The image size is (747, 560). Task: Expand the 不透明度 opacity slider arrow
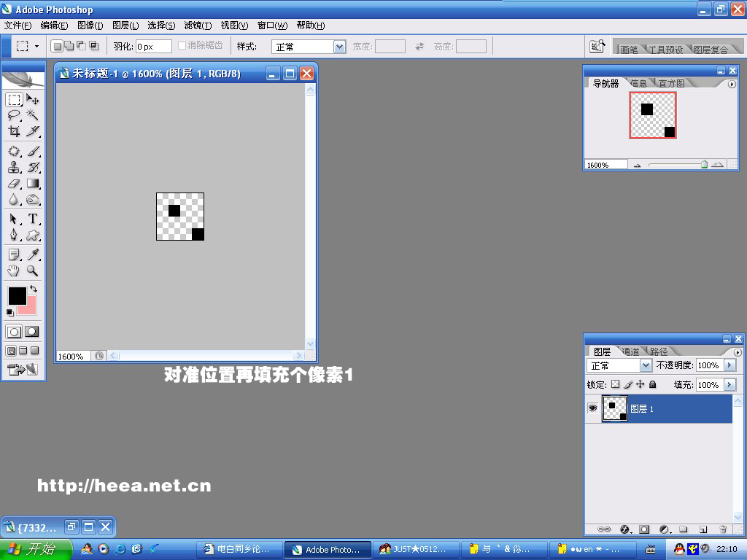pyautogui.click(x=729, y=365)
